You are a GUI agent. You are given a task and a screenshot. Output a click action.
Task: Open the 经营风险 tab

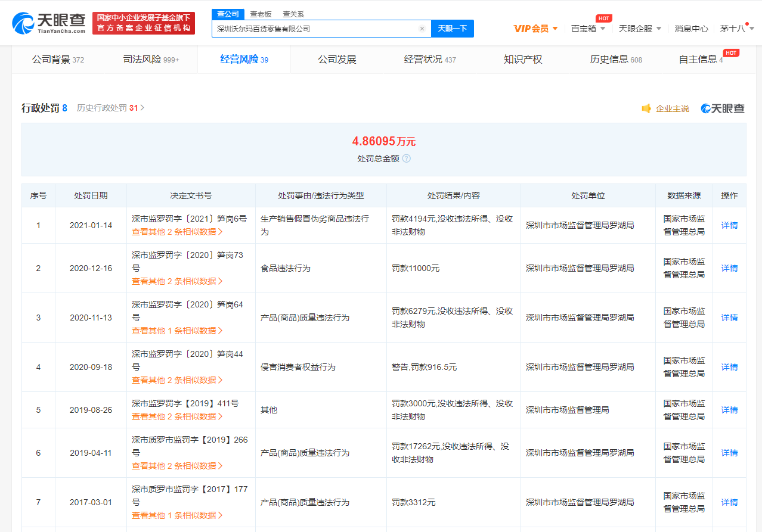pos(244,60)
